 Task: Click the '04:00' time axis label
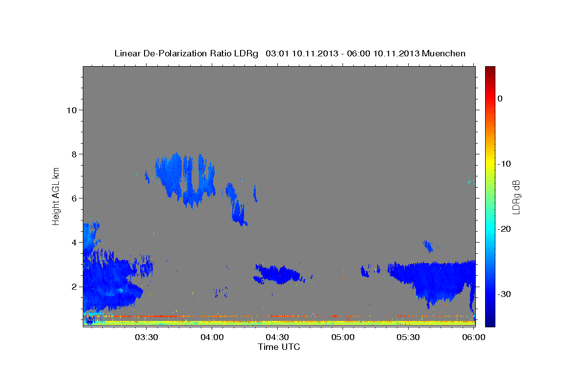click(212, 337)
